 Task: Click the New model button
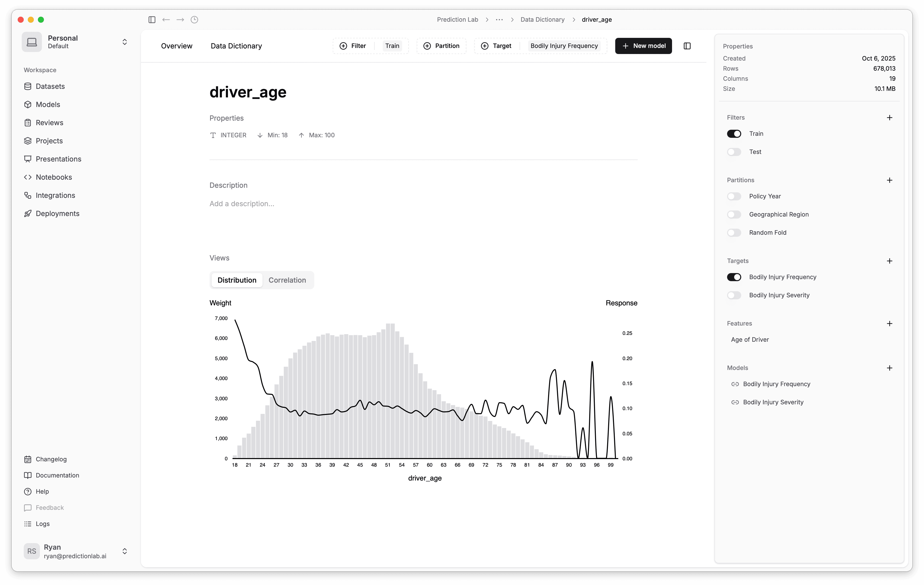[643, 46]
